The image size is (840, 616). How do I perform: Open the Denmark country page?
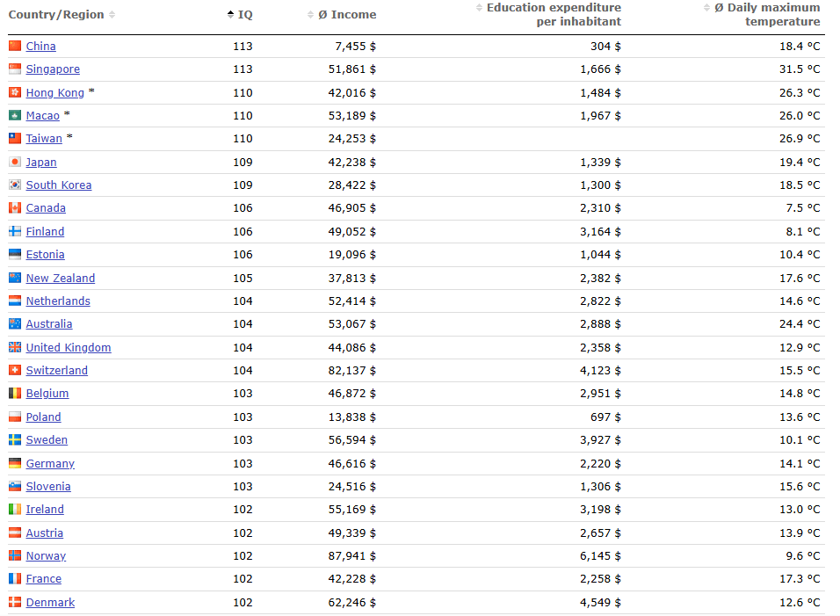pos(50,603)
